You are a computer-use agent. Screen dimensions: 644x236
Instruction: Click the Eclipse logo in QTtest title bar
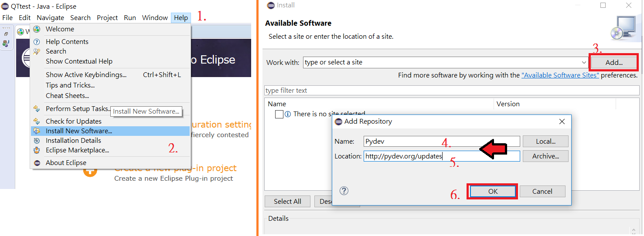[x=5, y=7]
